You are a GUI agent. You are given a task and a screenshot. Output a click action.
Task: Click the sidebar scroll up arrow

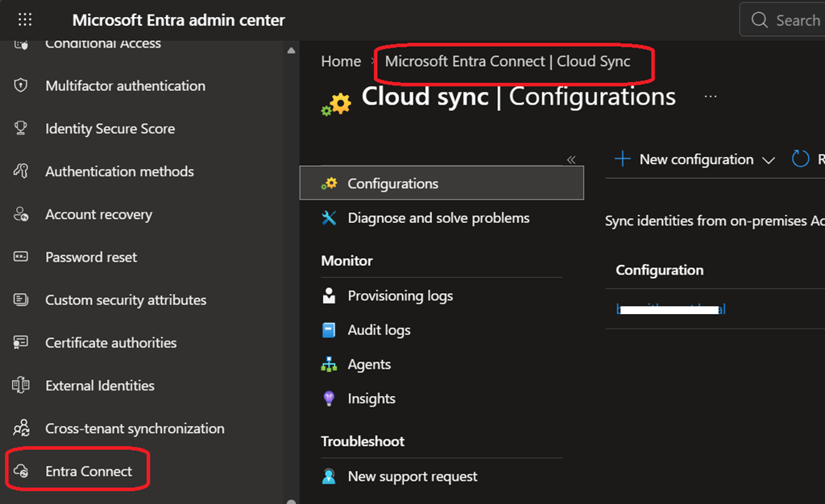pyautogui.click(x=291, y=51)
